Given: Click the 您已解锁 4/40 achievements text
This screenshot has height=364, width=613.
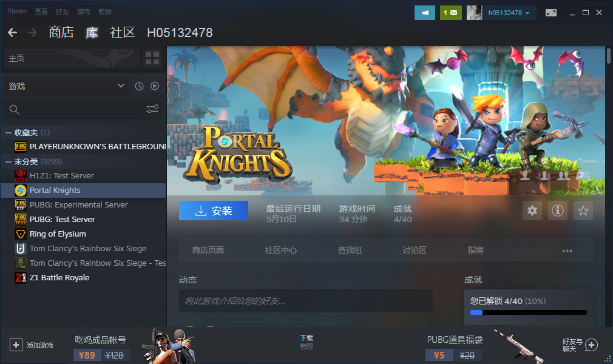Looking at the screenshot, I should [508, 301].
